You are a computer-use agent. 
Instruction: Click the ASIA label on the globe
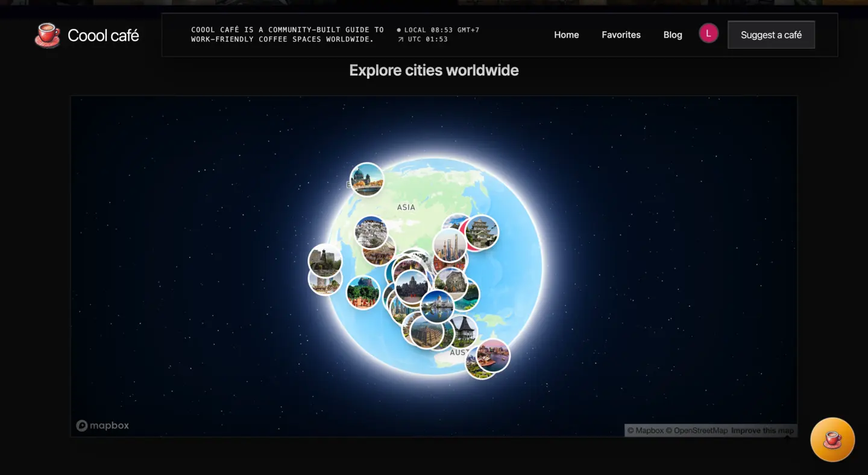click(406, 207)
